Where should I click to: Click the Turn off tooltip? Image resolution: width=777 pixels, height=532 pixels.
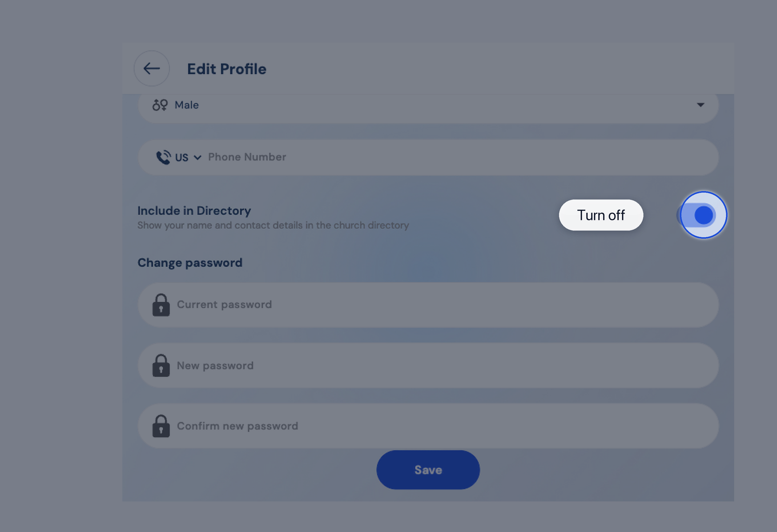pos(601,215)
